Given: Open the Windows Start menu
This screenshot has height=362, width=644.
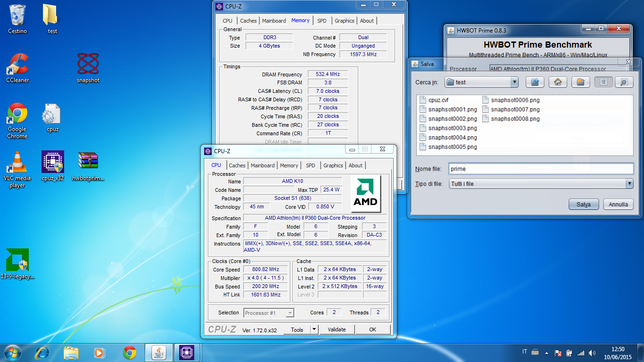Looking at the screenshot, I should click(12, 353).
